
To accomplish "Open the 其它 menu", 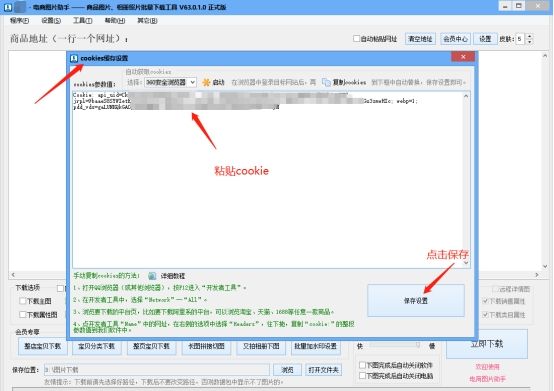I will point(147,21).
